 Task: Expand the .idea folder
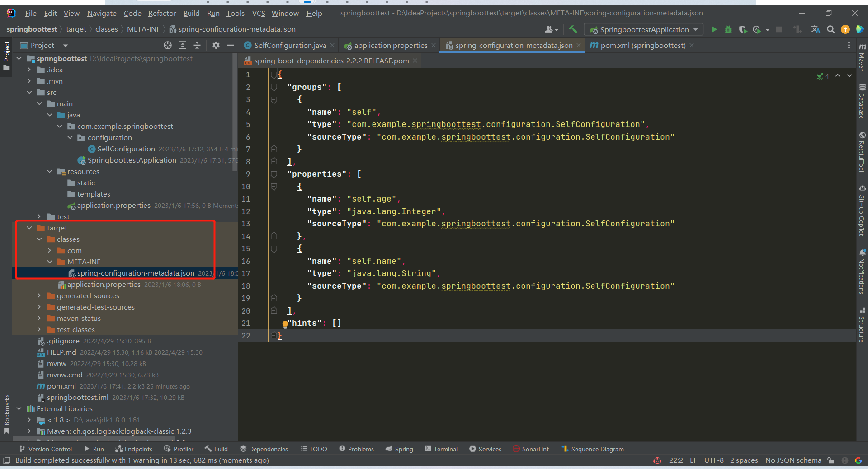[x=29, y=70]
